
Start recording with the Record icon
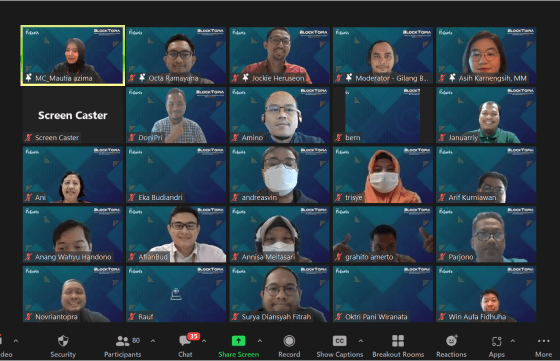point(289,341)
